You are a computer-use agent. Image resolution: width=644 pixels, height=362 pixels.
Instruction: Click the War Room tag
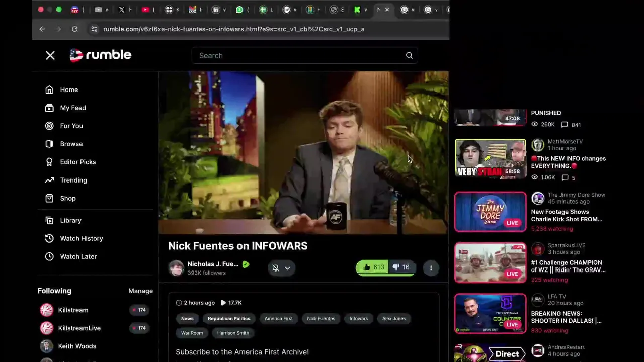(x=192, y=333)
